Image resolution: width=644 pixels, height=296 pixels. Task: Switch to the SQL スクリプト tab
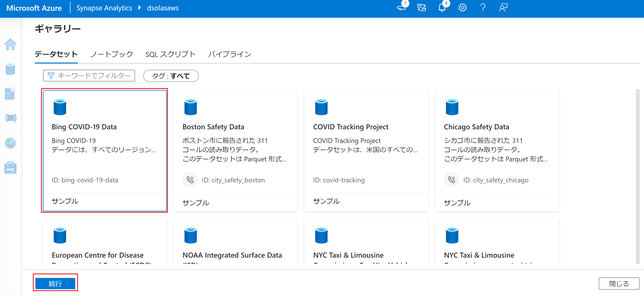[x=171, y=54]
